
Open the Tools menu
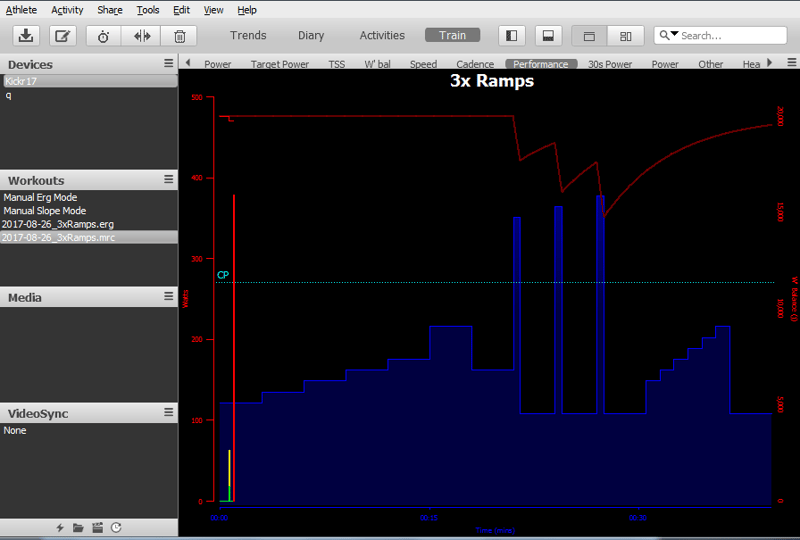147,10
